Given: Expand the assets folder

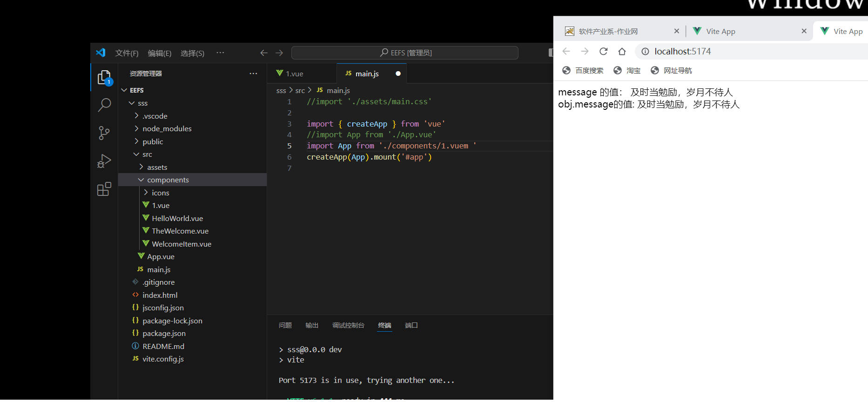Looking at the screenshot, I should (x=141, y=167).
